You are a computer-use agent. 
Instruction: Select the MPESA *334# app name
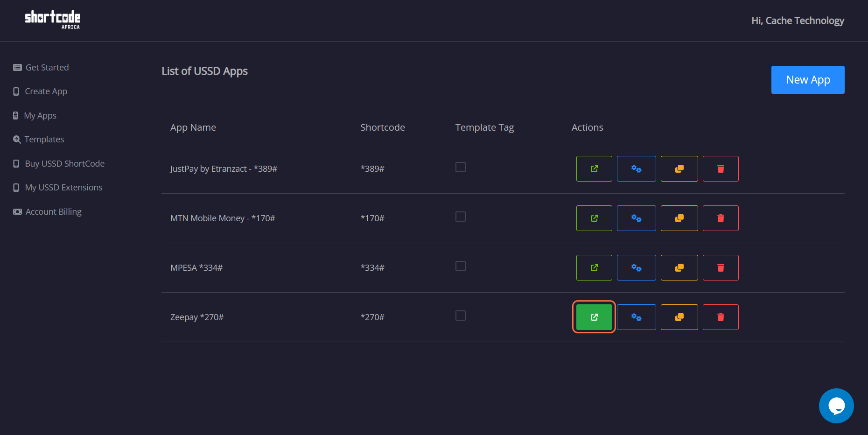[196, 267]
